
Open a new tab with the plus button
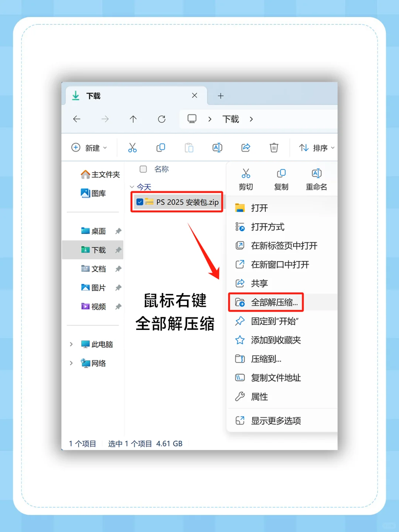tap(221, 96)
